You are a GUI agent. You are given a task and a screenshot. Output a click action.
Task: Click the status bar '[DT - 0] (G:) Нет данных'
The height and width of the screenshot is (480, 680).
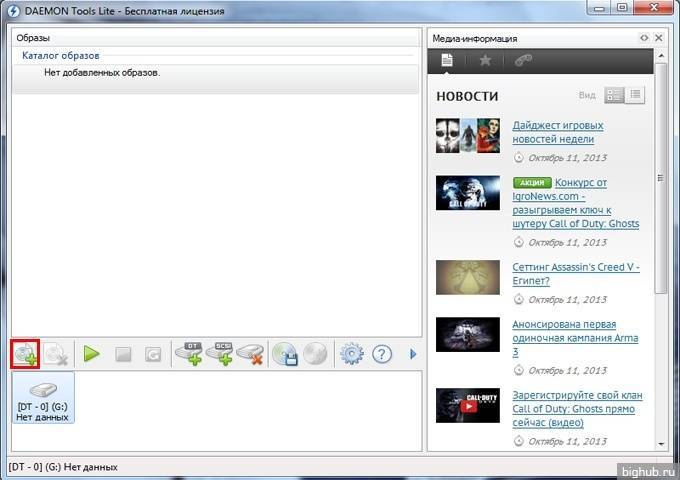tap(63, 467)
